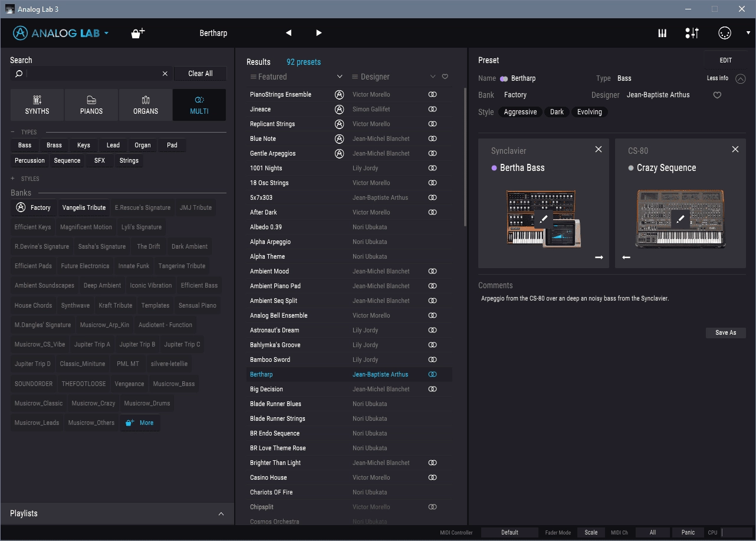This screenshot has height=541, width=756.
Task: Toggle the Pad type filter
Action: pyautogui.click(x=172, y=145)
